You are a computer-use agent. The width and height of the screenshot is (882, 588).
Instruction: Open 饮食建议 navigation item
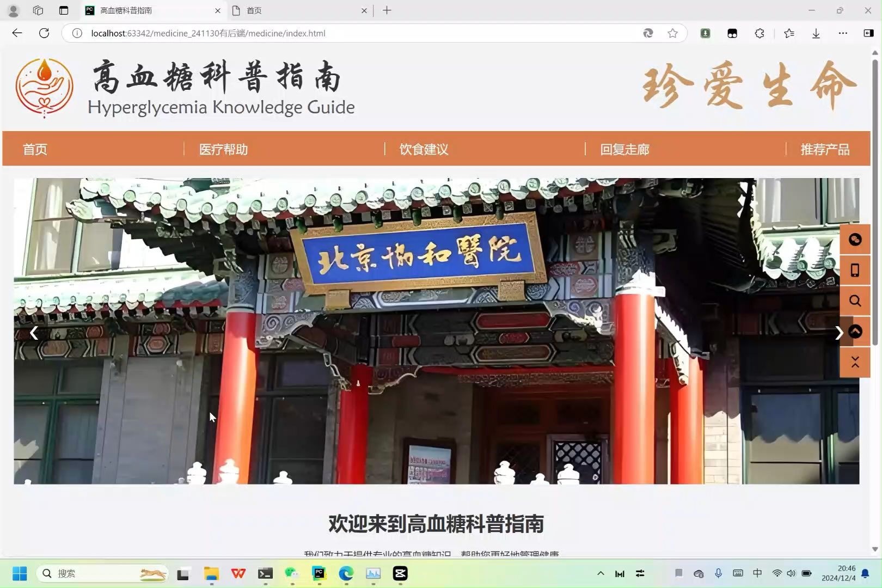click(424, 149)
